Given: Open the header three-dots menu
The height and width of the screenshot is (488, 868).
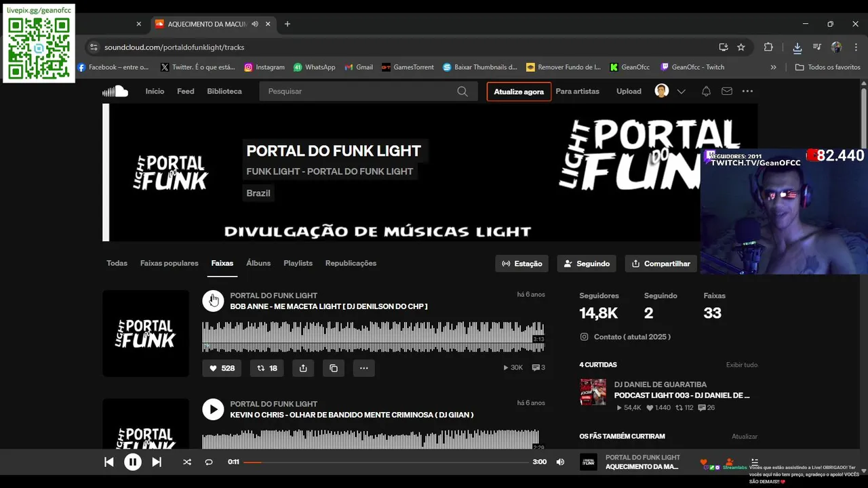Looking at the screenshot, I should pyautogui.click(x=747, y=91).
